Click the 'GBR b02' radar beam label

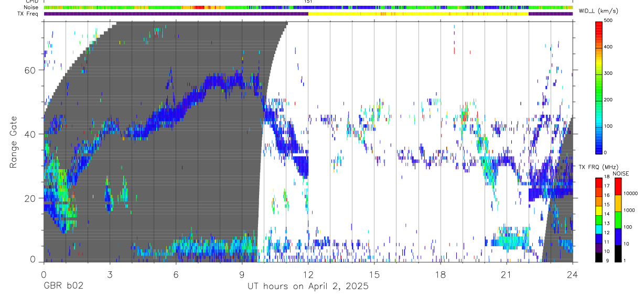pos(63,287)
